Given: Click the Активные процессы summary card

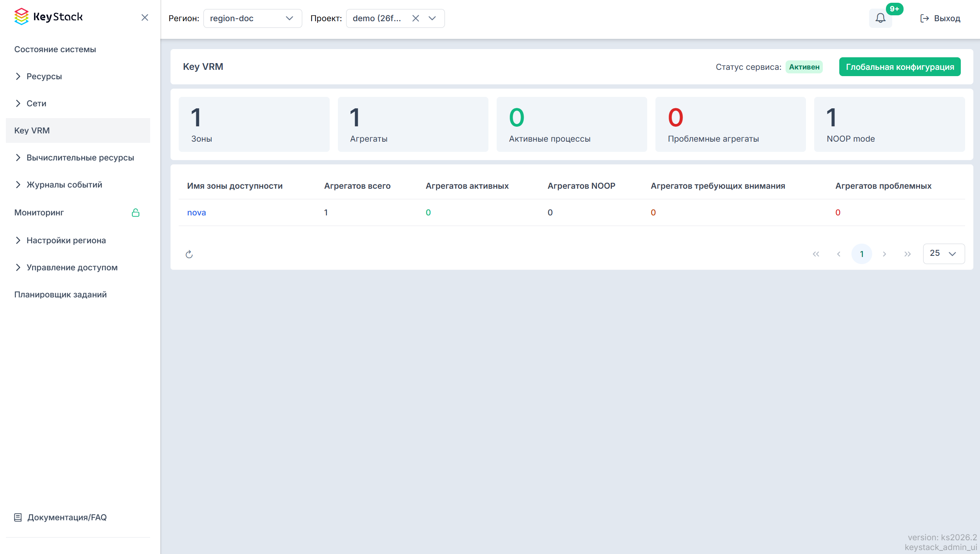Looking at the screenshot, I should point(572,124).
